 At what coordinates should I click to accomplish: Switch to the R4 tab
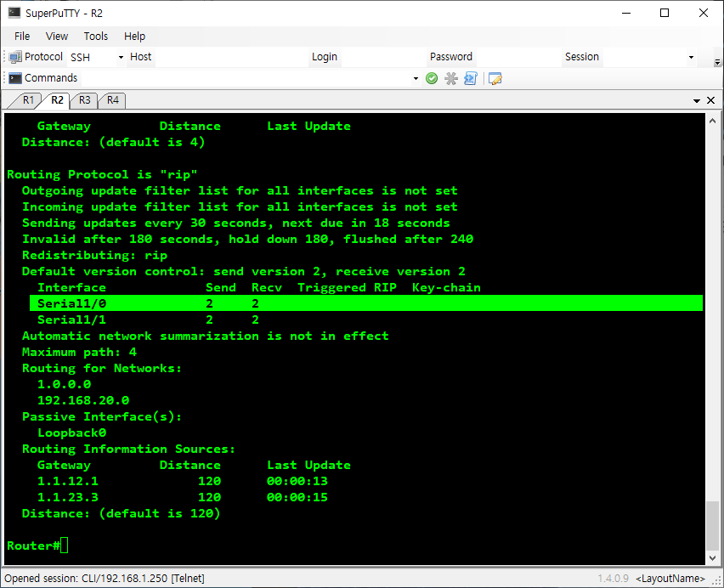113,100
